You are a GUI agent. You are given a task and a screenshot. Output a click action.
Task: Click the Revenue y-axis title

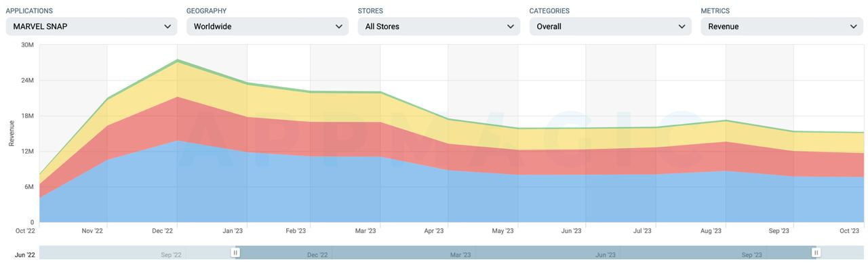pos(12,133)
